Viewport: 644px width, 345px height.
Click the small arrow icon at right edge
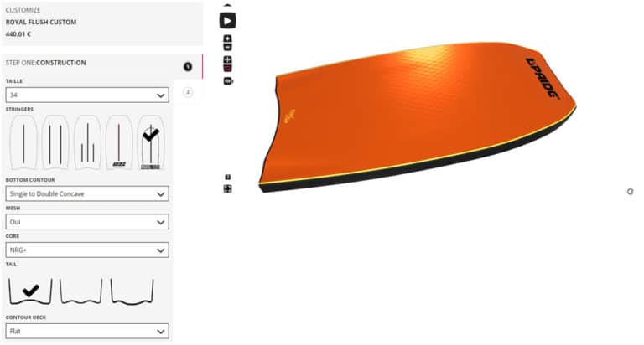630,192
